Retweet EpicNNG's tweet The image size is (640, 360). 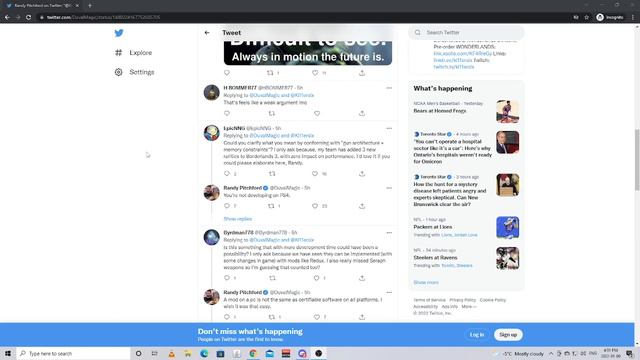(272, 173)
